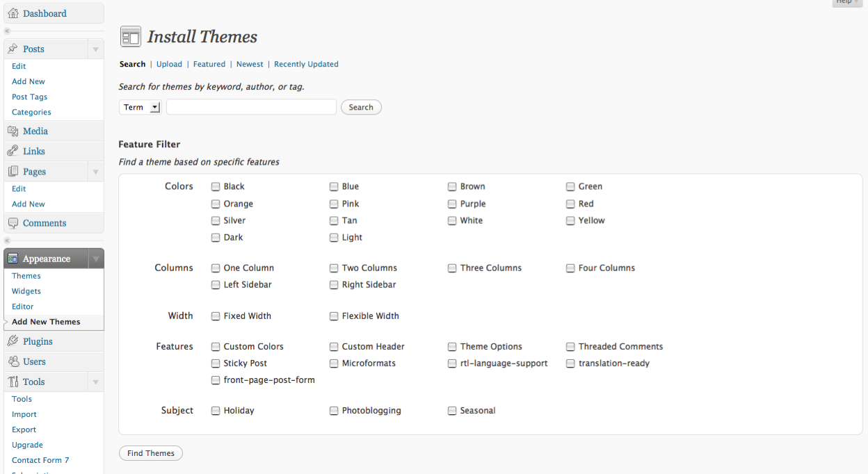Click the Search button beside the field
The image size is (868, 474).
click(361, 107)
